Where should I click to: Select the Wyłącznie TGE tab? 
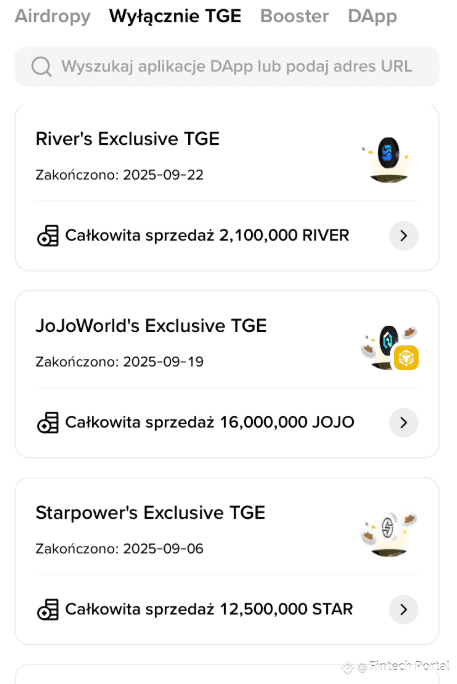coord(175,16)
